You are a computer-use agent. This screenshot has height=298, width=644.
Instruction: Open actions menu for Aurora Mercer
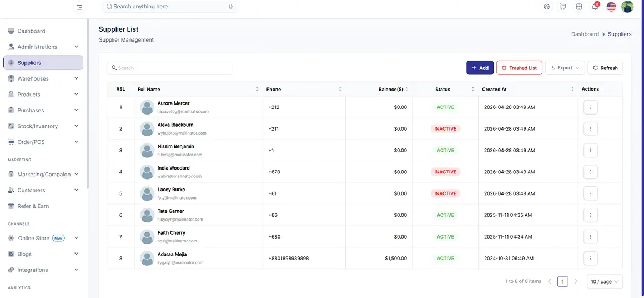coord(591,107)
